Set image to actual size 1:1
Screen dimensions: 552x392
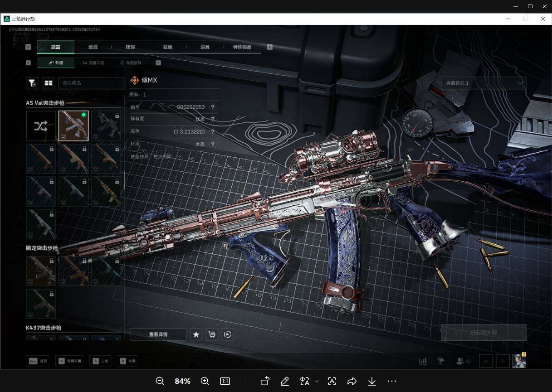point(225,381)
